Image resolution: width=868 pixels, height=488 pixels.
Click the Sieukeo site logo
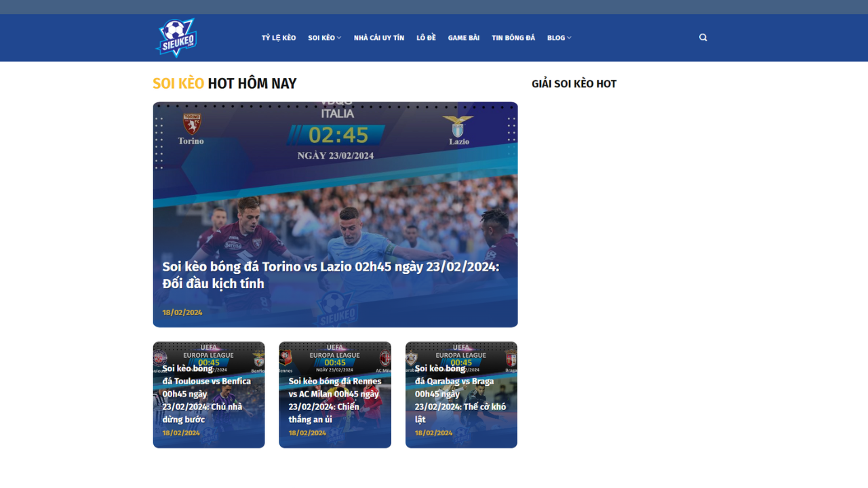[176, 38]
